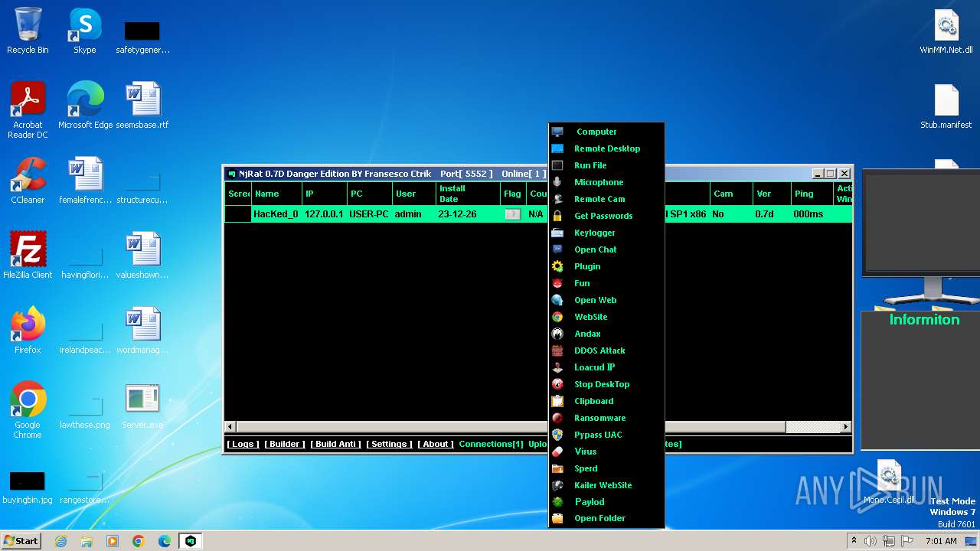Click the 127.0.0.1 IP cell

324,214
